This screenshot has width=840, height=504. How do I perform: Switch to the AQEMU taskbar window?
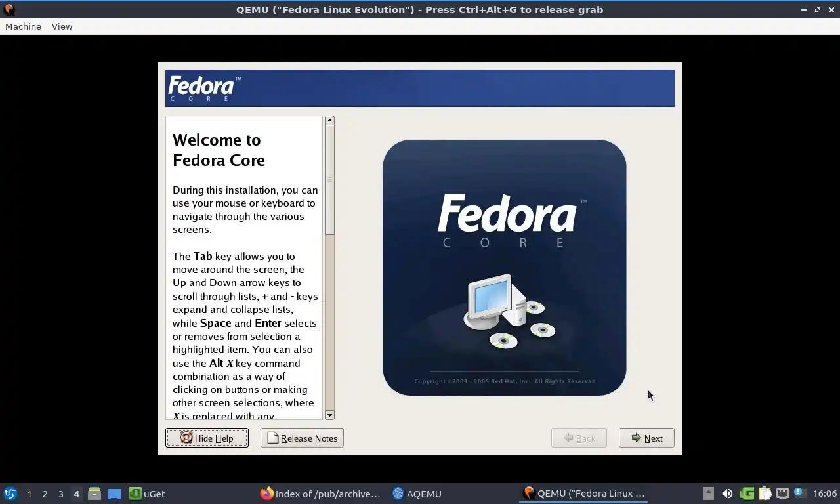417,493
